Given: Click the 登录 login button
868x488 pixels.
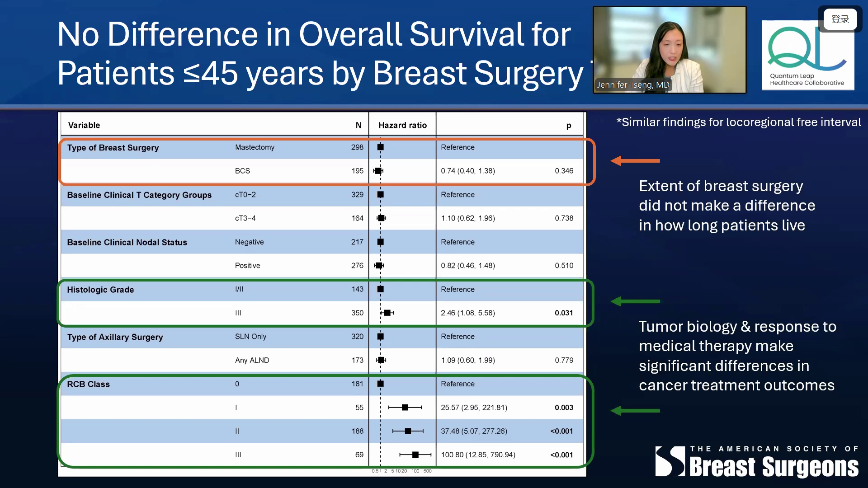Looking at the screenshot, I should tap(840, 19).
